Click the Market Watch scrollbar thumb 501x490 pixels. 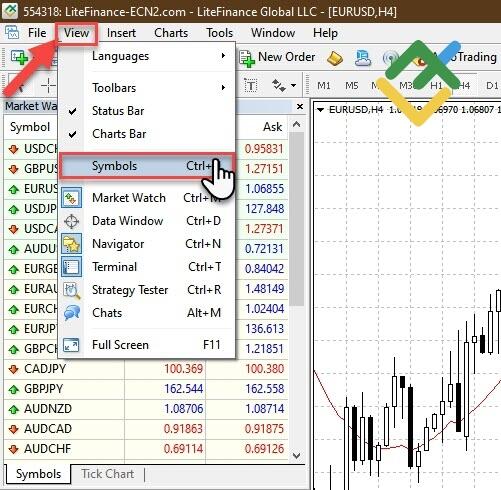click(296, 218)
